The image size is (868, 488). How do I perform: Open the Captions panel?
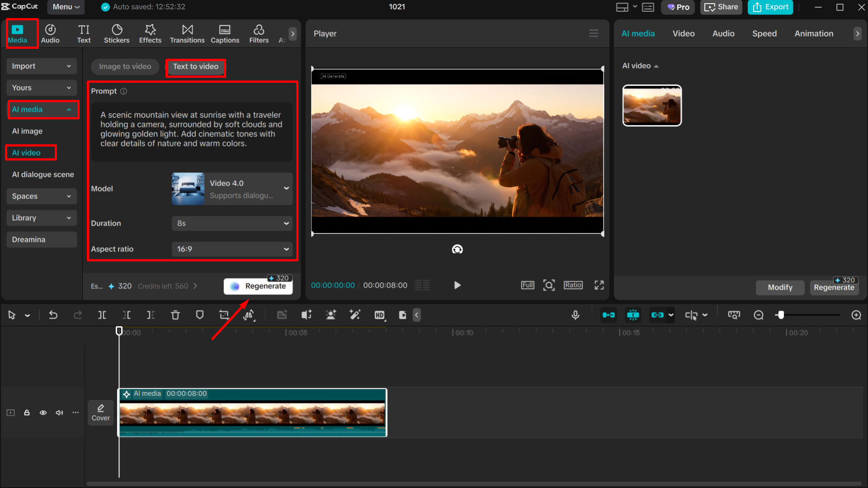click(x=225, y=33)
